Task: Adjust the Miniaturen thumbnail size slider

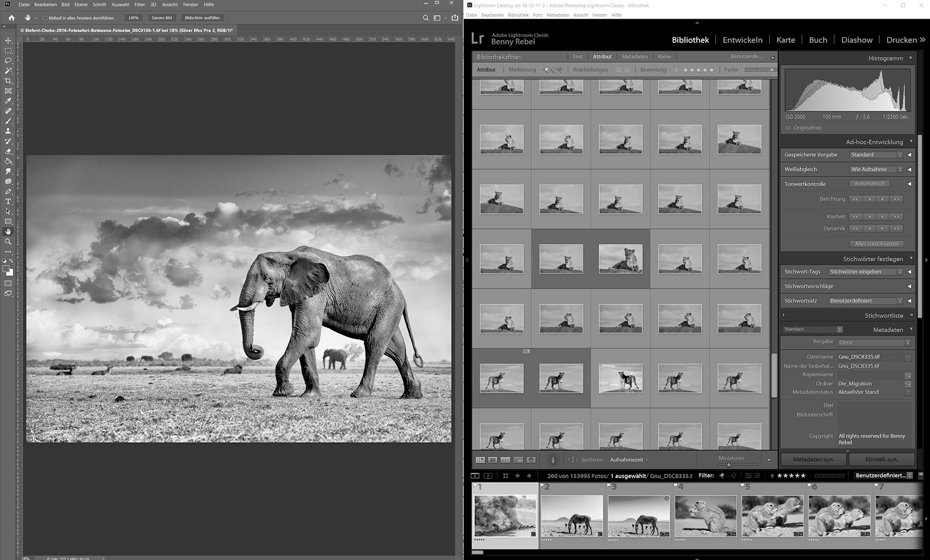Action: tap(729, 465)
